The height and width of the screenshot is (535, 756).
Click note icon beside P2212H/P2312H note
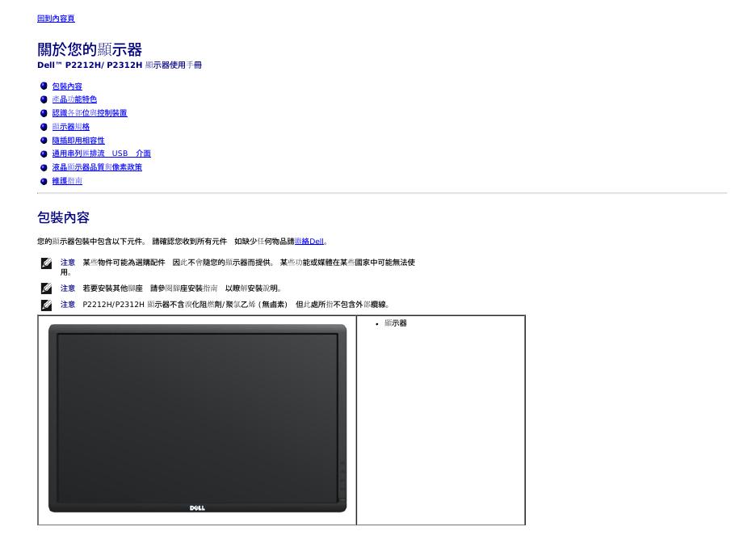[x=46, y=305]
